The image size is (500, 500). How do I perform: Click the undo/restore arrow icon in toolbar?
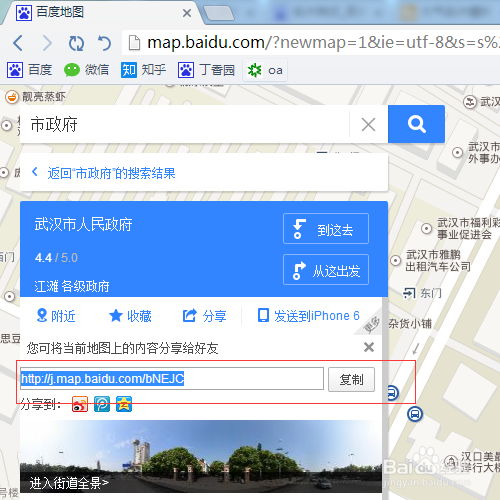click(x=104, y=43)
